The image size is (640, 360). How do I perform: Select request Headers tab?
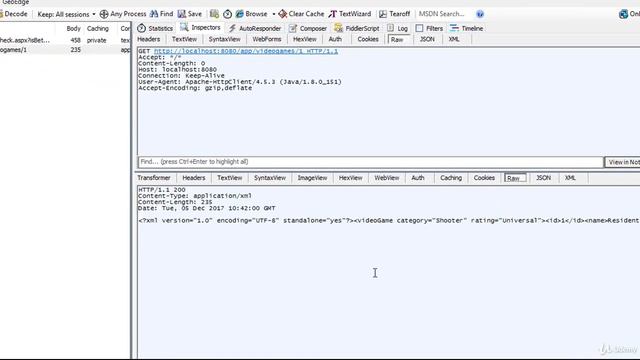point(149,39)
